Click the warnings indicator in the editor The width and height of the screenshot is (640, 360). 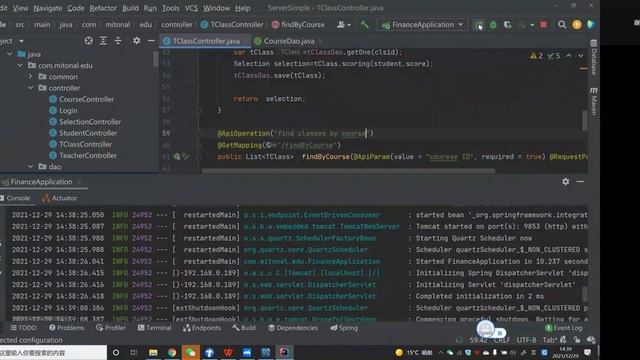(536, 56)
